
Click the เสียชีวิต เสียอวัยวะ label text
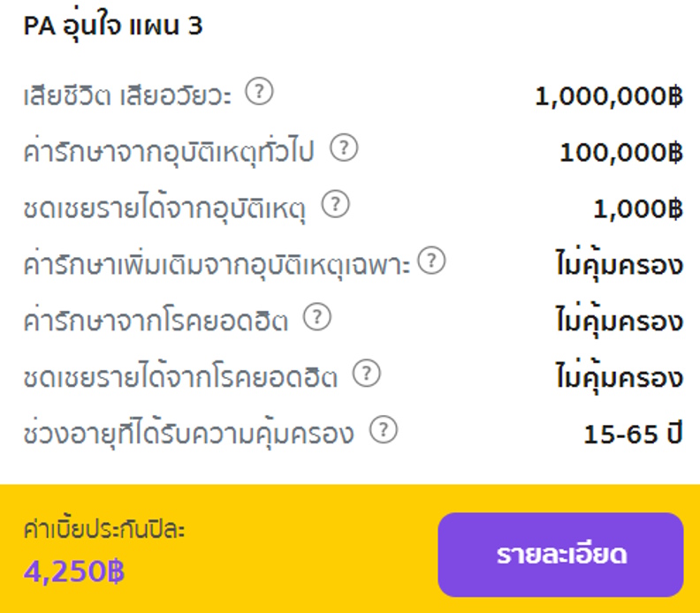[x=127, y=96]
